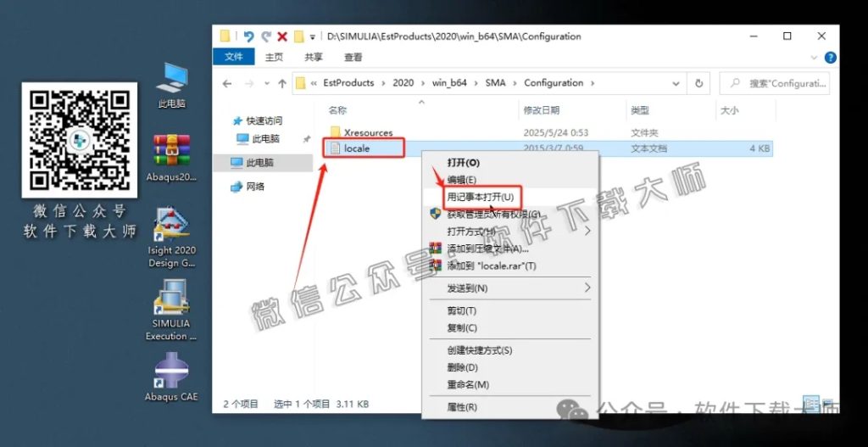The height and width of the screenshot is (447, 868).
Task: Click the SMA breadcrumb
Action: (495, 83)
